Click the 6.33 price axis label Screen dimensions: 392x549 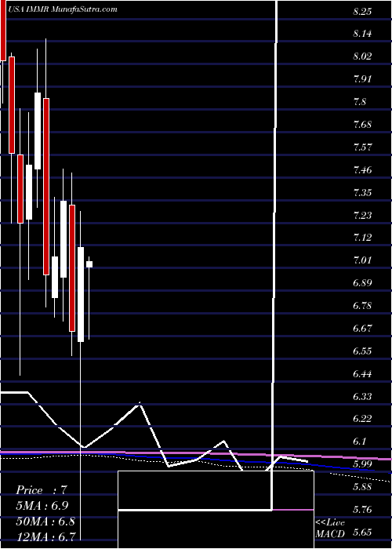point(362,397)
